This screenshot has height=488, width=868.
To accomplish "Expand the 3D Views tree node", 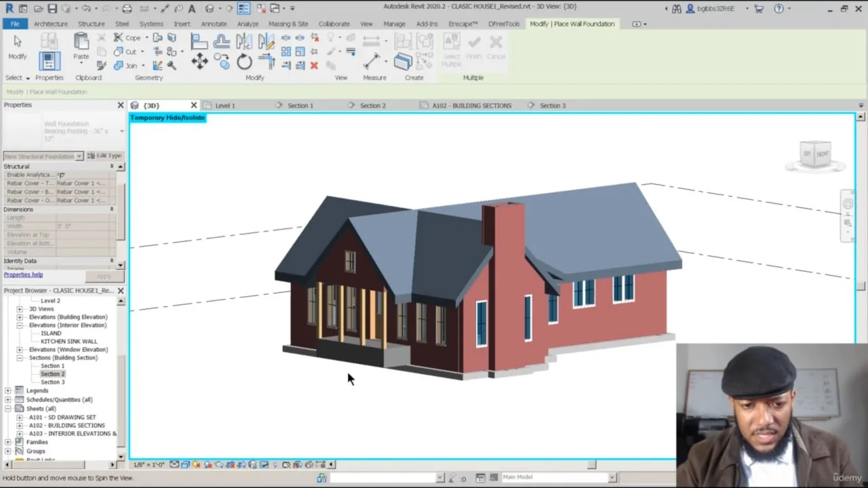I will point(20,309).
